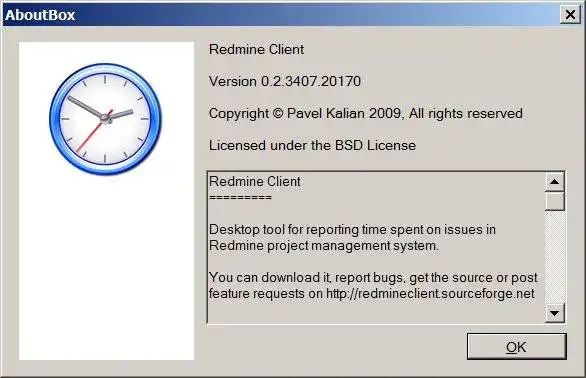Viewport: 586px width, 378px height.
Task: Click the OK button
Action: [x=516, y=347]
